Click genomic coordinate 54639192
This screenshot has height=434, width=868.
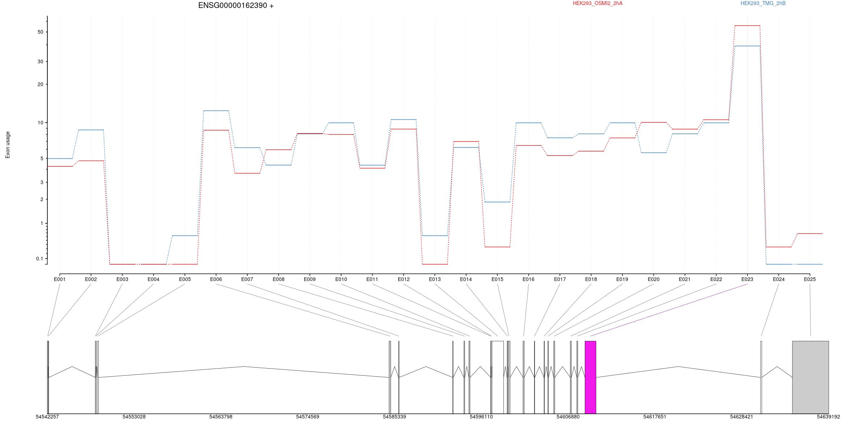point(828,417)
